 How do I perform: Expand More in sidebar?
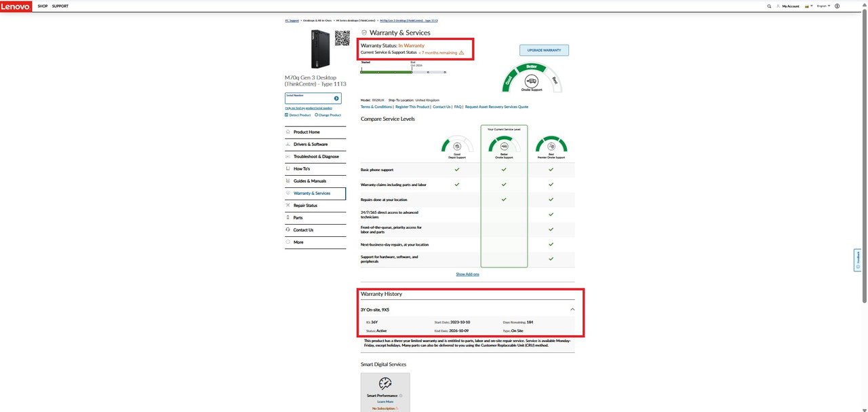315,242
